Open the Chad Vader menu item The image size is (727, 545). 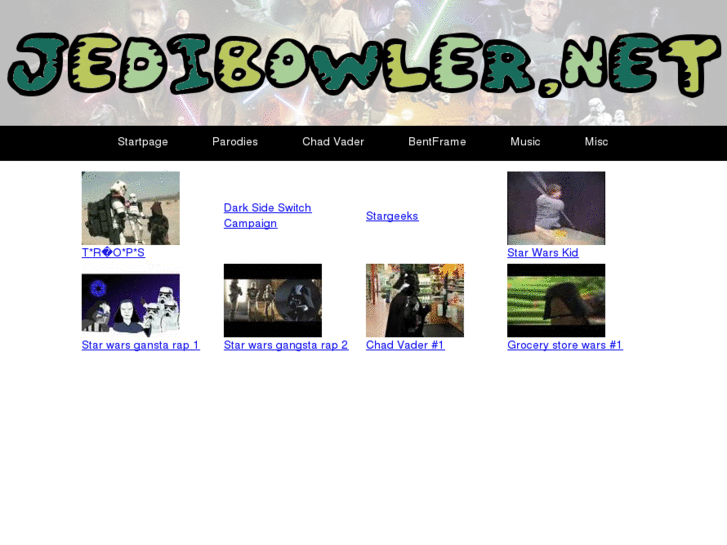(333, 142)
